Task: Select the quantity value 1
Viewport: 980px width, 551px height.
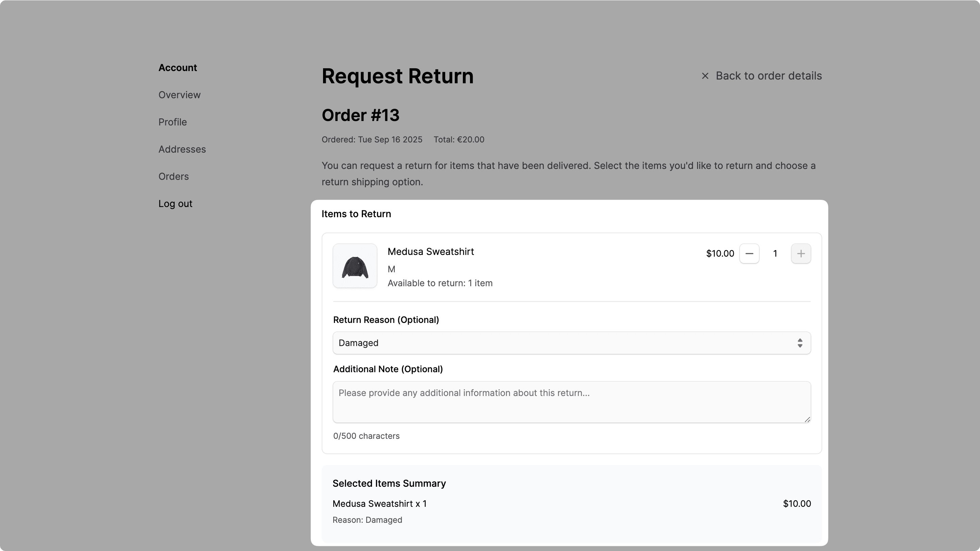Action: click(775, 253)
